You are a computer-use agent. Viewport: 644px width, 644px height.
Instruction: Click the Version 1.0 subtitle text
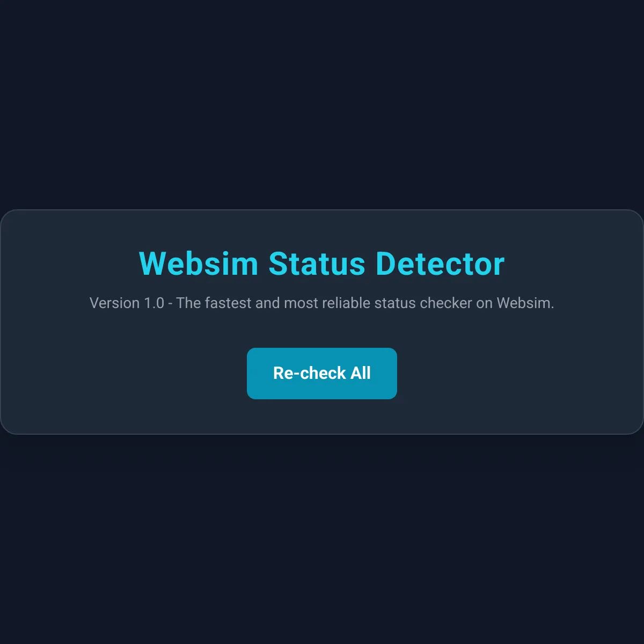322,303
